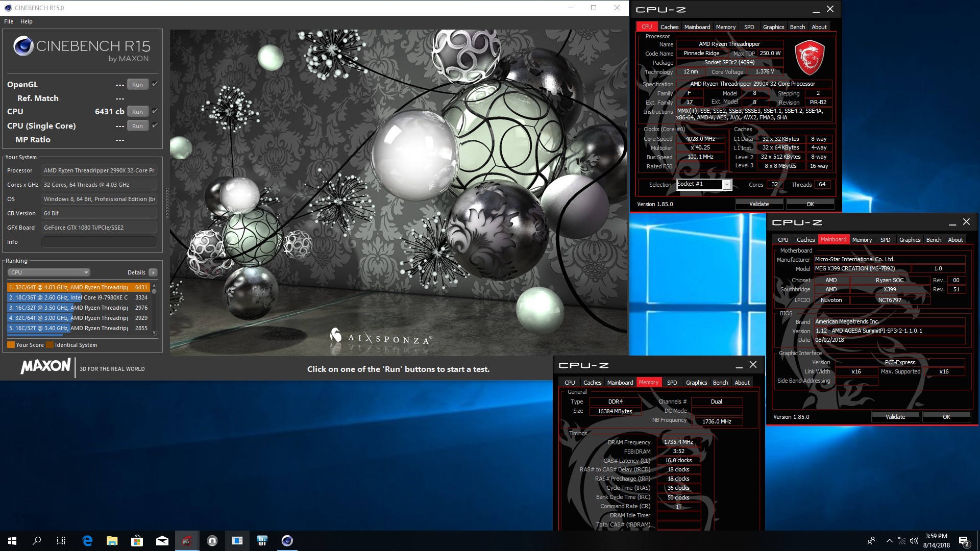Click ranking list scrollbar up arrow
The height and width of the screenshot is (551, 980).
tap(154, 286)
